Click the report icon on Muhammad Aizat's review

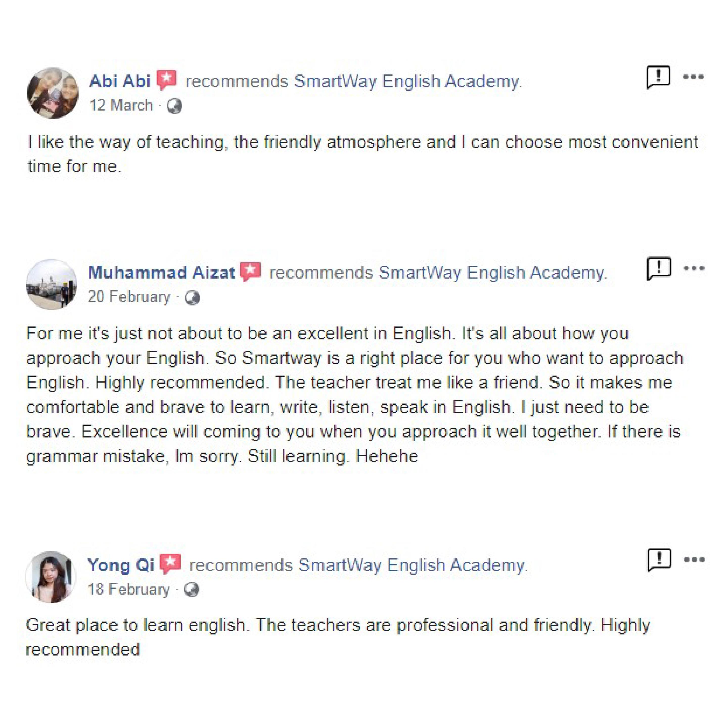[659, 268]
